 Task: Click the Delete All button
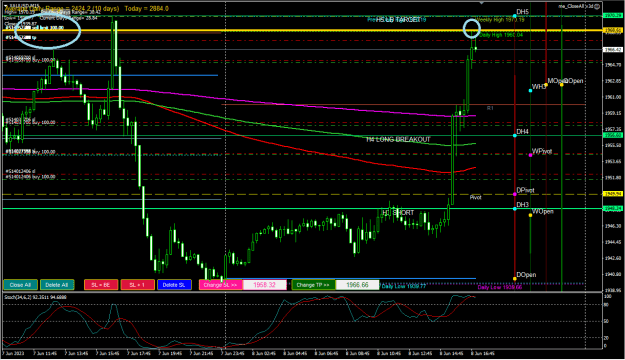[57, 285]
